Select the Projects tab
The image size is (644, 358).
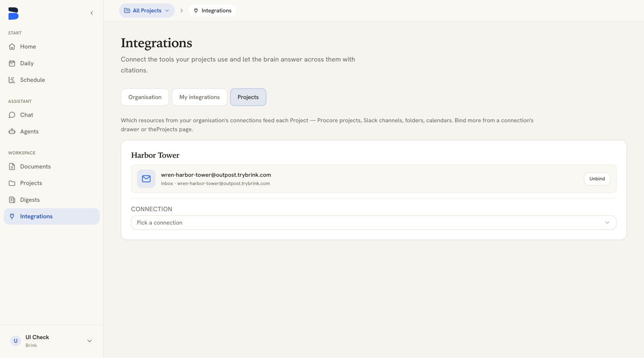[x=248, y=97]
